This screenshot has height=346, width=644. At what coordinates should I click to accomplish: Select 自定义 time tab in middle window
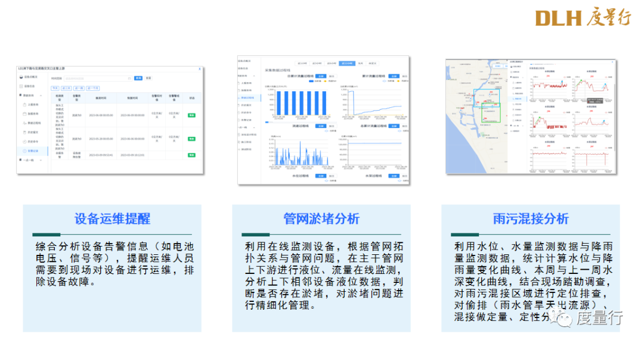pos(373,64)
